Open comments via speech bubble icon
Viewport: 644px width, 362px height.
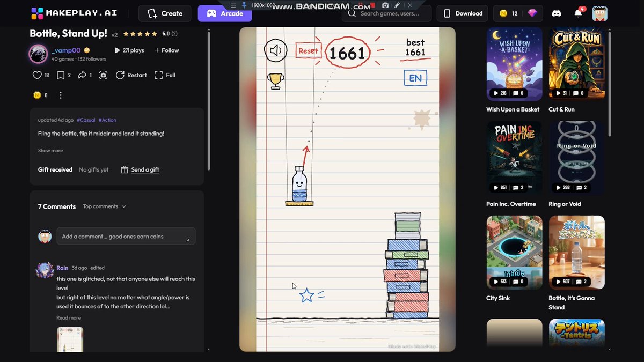coord(61,75)
